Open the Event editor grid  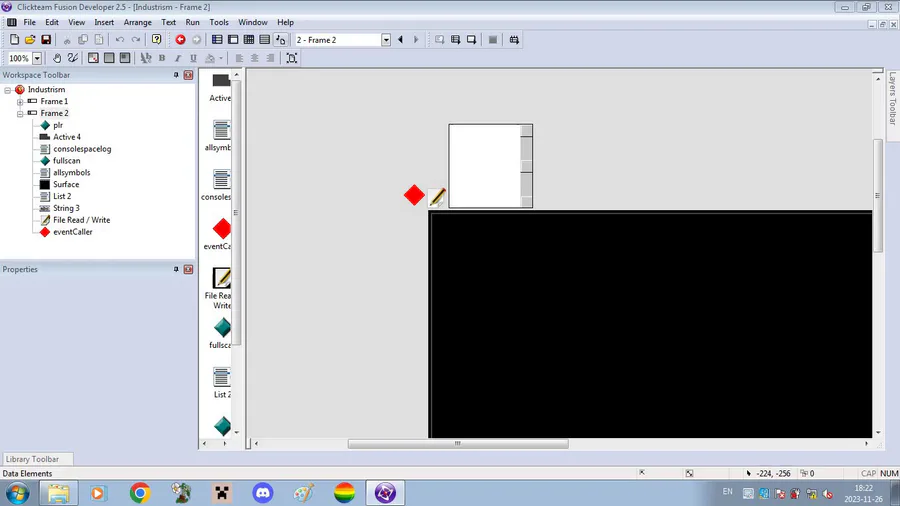click(249, 40)
